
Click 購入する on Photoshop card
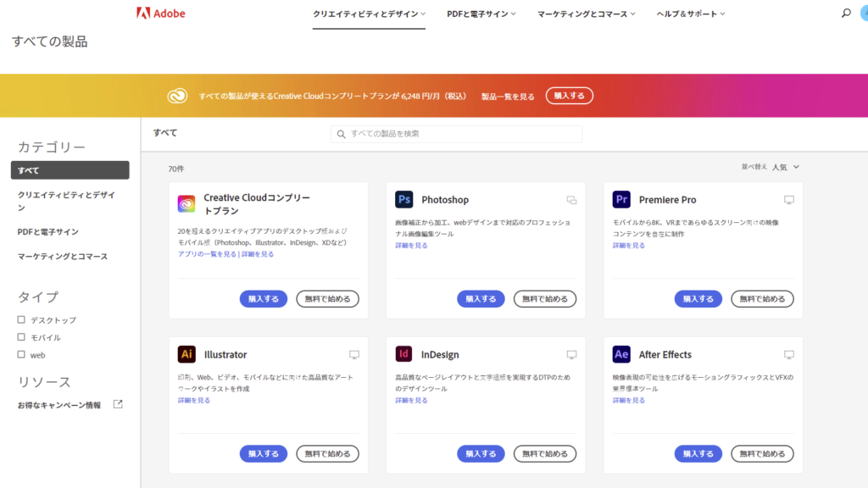tap(481, 299)
